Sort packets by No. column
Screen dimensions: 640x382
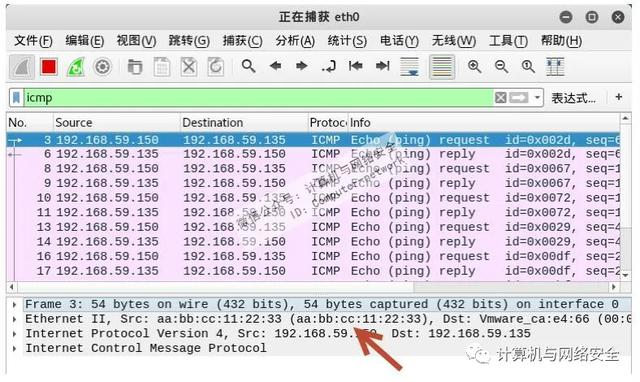(x=30, y=123)
